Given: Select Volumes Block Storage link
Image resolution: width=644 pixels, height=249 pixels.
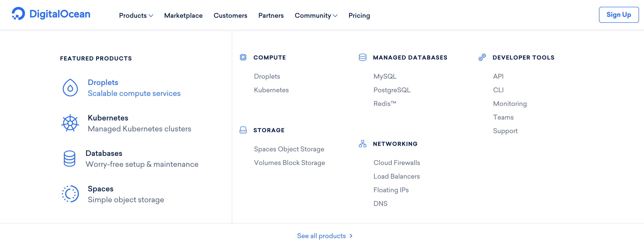Looking at the screenshot, I should coord(289,163).
